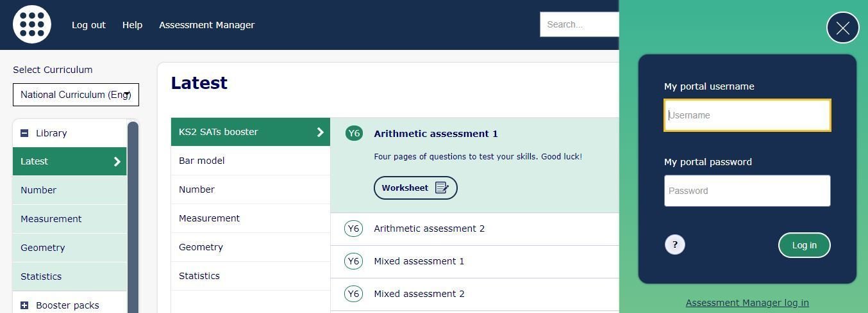Expand the Booster packs section
Viewport: 868px width, 313px height.
click(x=24, y=305)
